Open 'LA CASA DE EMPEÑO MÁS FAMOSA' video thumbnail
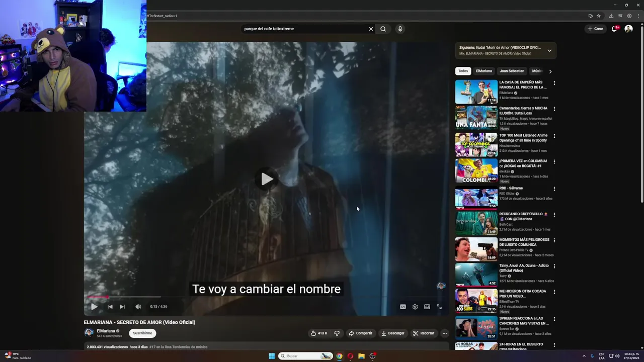 click(x=476, y=92)
